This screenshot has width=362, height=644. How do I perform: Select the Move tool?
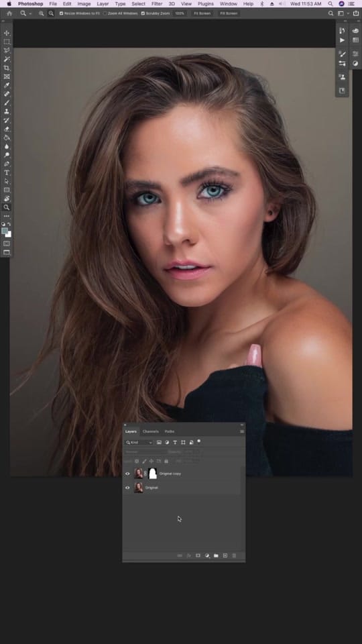(x=7, y=33)
